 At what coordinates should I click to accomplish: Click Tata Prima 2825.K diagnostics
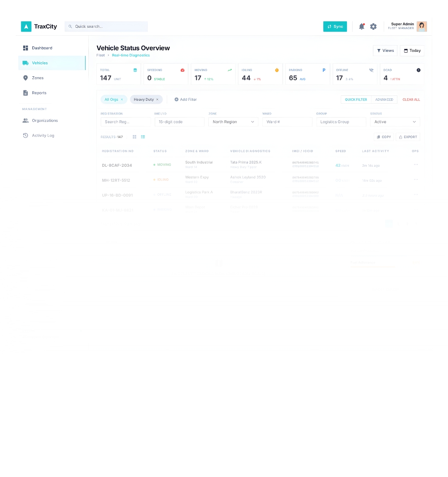pos(246,162)
